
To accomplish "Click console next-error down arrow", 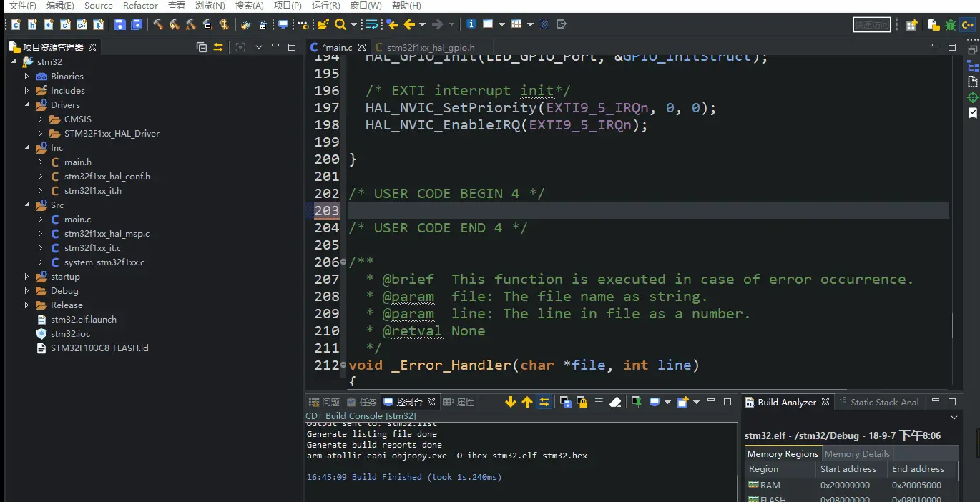I will [510, 402].
